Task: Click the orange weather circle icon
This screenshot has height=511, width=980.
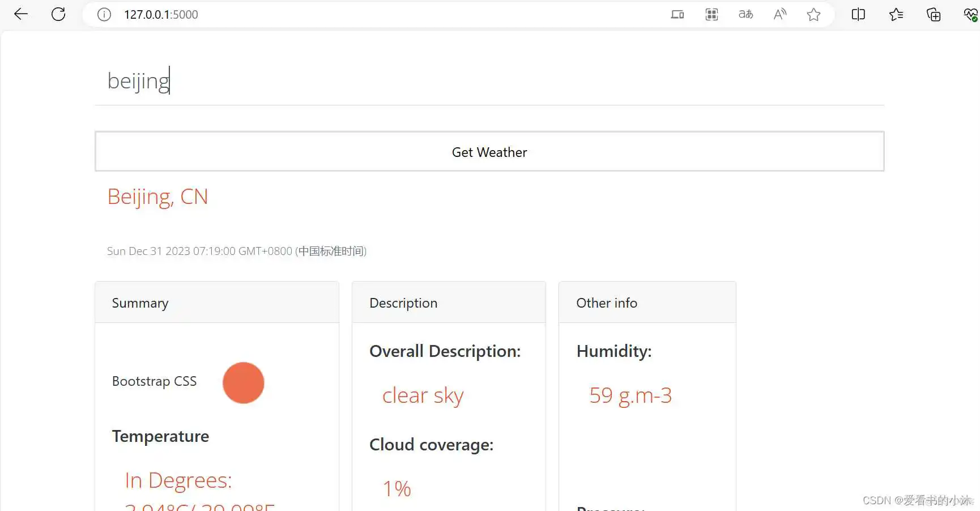Action: click(x=243, y=383)
